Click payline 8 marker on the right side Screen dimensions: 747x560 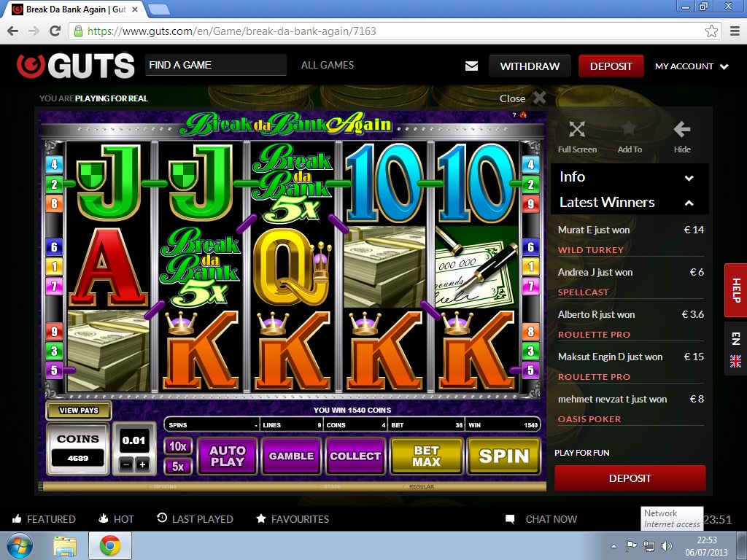coord(531,331)
